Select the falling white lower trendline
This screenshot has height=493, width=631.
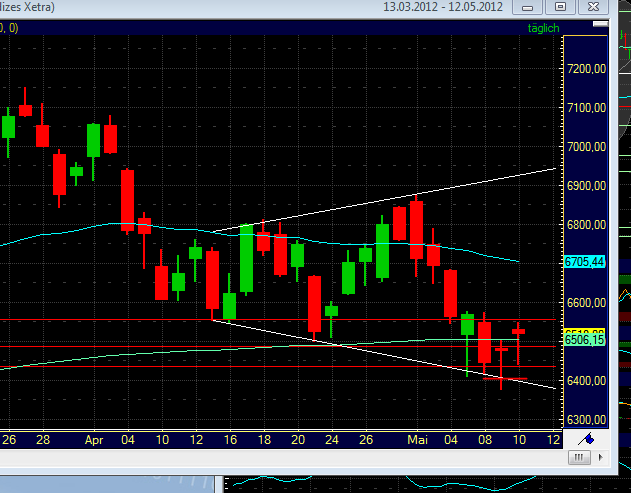386,355
